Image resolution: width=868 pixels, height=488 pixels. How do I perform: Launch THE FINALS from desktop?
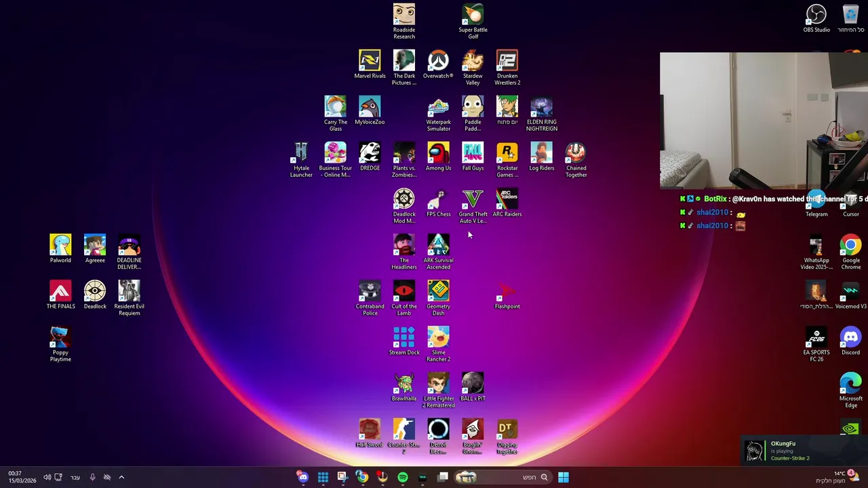pos(60,295)
